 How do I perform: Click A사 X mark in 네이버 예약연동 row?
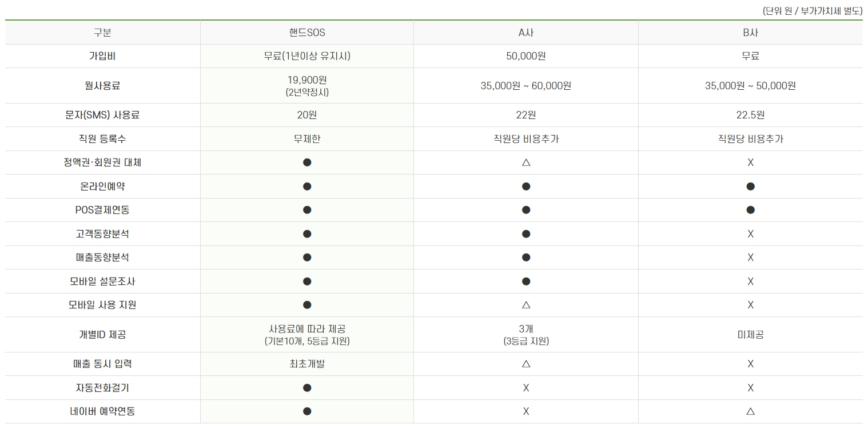(x=526, y=411)
